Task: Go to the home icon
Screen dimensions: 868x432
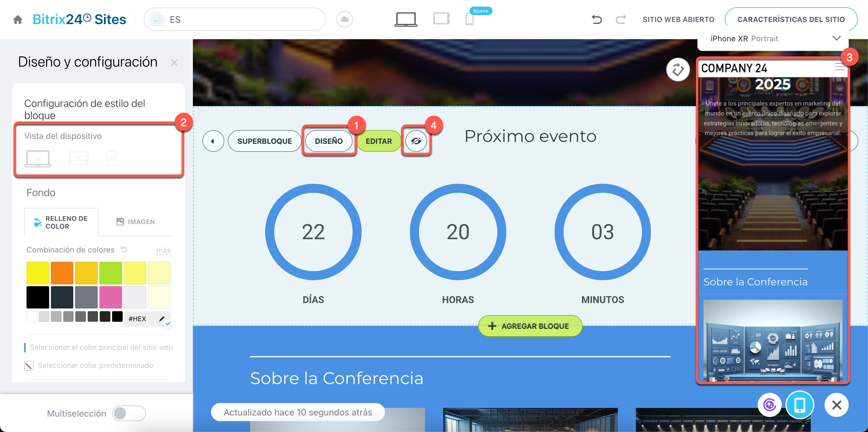Action: [x=18, y=20]
